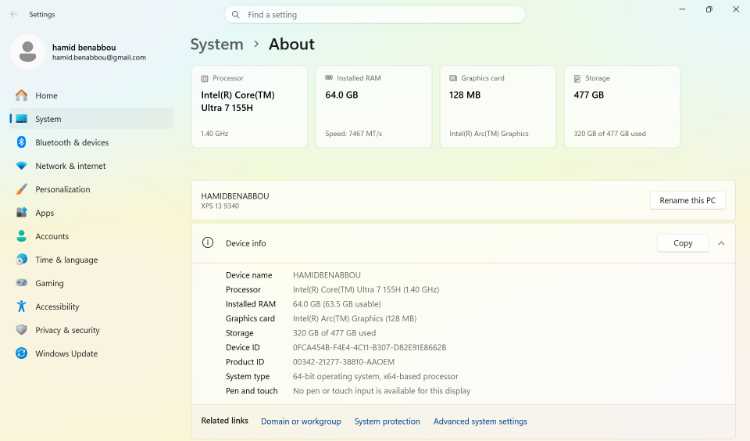Click System in the breadcrumb

[217, 44]
